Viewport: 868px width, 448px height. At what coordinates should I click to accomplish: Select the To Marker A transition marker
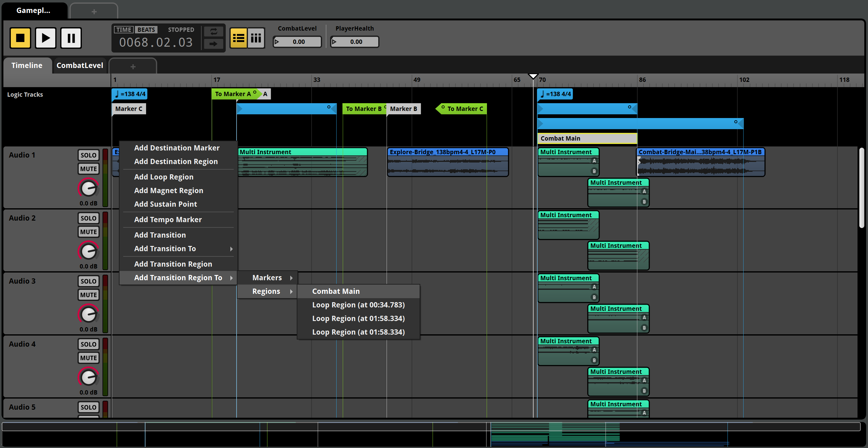(x=237, y=94)
